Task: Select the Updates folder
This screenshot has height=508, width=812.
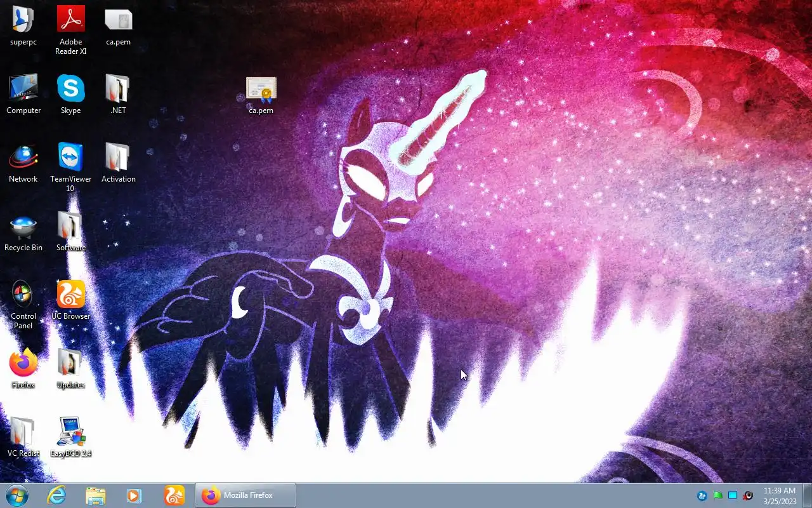Action: pyautogui.click(x=70, y=368)
